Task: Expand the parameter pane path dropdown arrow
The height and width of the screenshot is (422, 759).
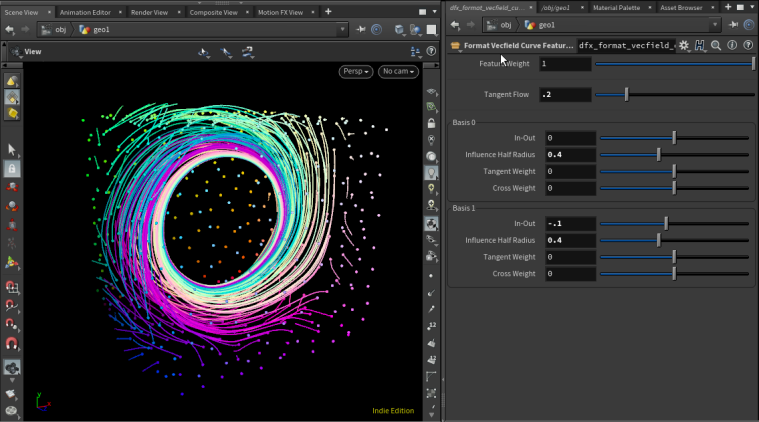Action: pyautogui.click(x=714, y=25)
